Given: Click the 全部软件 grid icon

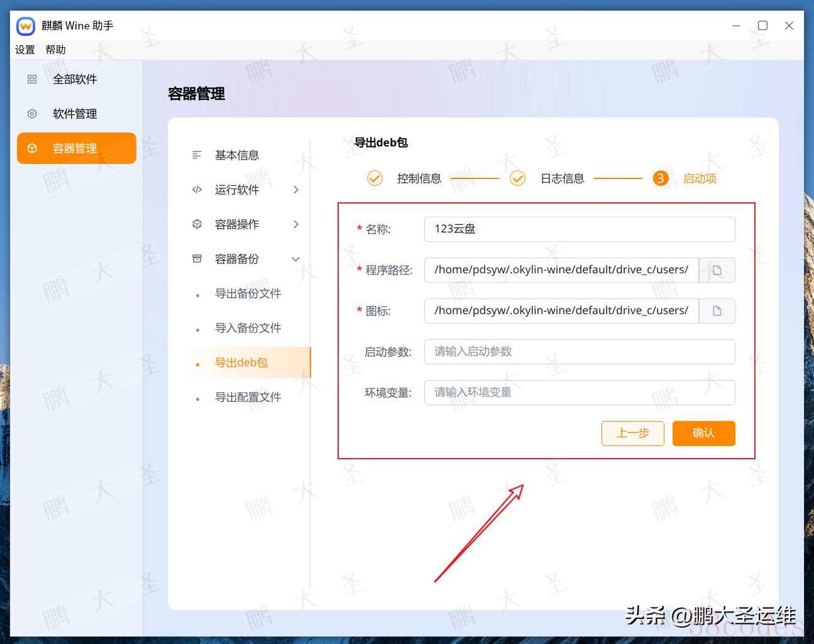Looking at the screenshot, I should click(x=32, y=79).
